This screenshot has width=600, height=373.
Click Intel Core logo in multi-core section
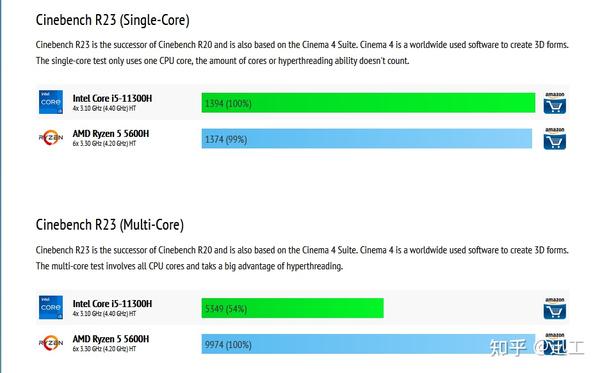[x=51, y=307]
